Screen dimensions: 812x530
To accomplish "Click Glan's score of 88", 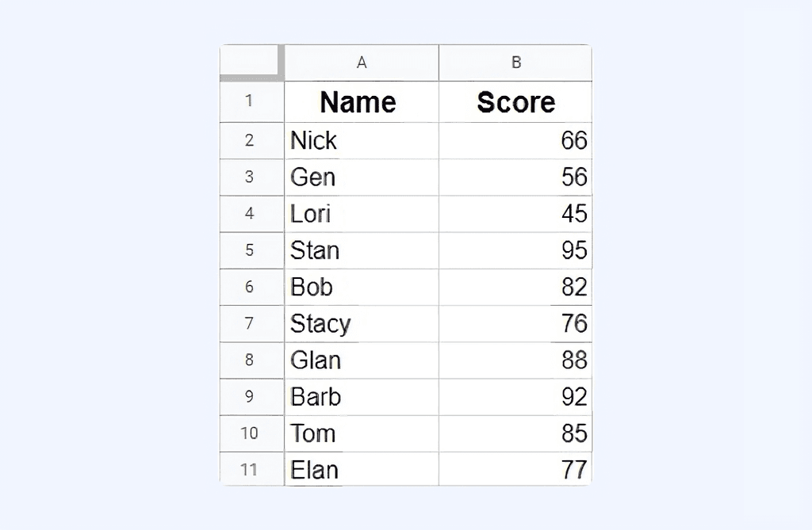I will pos(515,360).
